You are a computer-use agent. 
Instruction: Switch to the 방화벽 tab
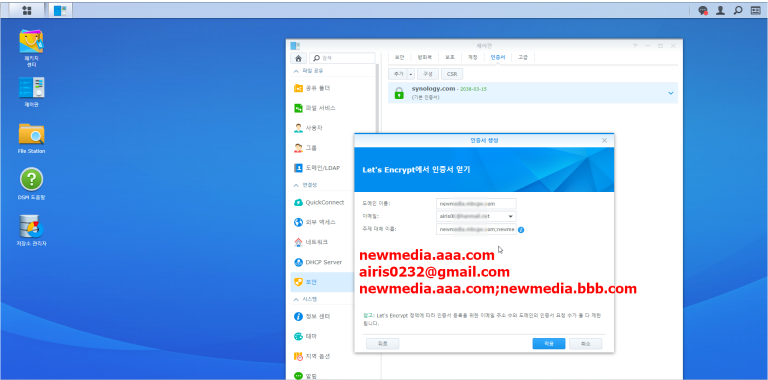[424, 57]
